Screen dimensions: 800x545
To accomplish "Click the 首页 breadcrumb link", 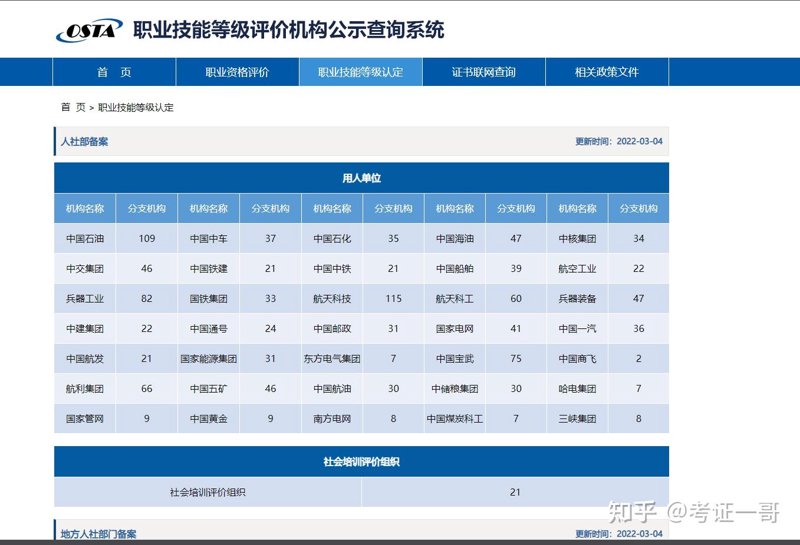I will pos(73,107).
